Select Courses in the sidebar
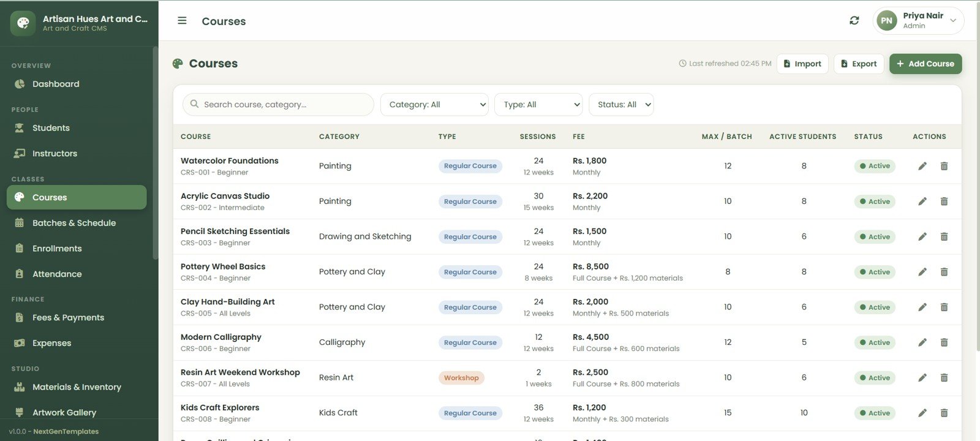The width and height of the screenshot is (980, 441). tap(77, 197)
